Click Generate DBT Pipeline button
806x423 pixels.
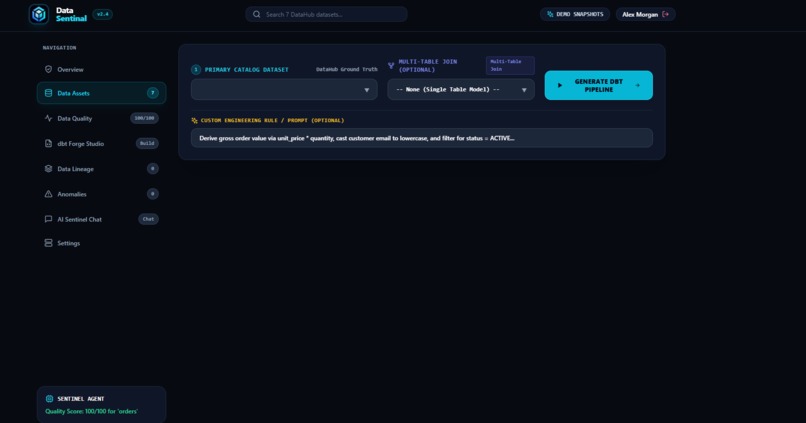click(598, 85)
